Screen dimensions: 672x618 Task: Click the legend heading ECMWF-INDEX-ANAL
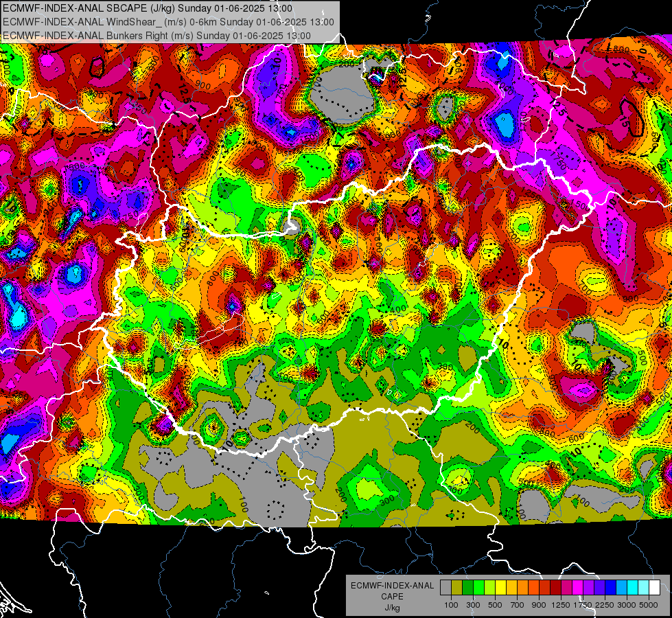[x=392, y=586]
